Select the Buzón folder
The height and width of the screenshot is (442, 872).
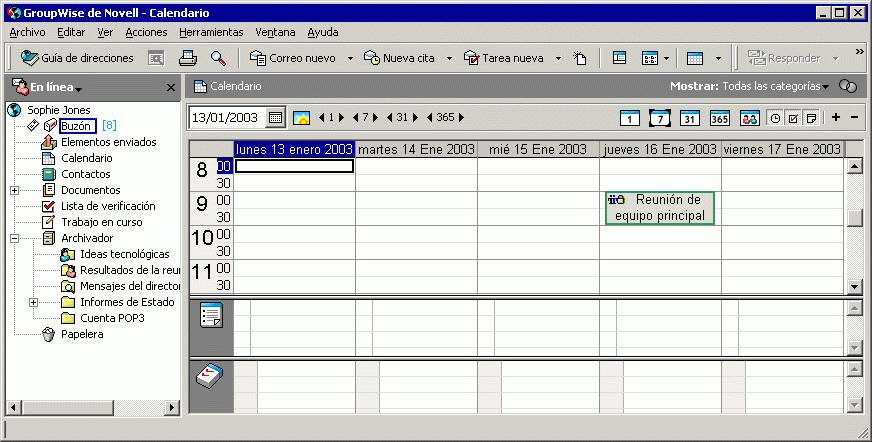coord(77,126)
